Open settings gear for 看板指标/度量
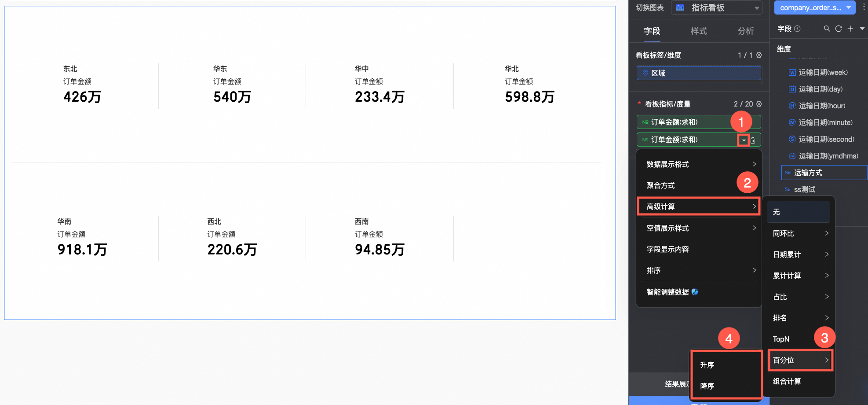Viewport: 868px width, 405px height. coord(759,104)
